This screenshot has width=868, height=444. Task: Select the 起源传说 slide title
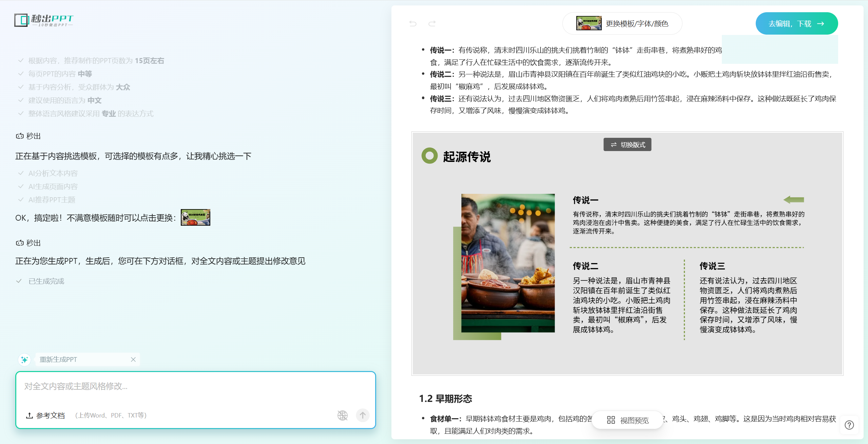tap(467, 157)
